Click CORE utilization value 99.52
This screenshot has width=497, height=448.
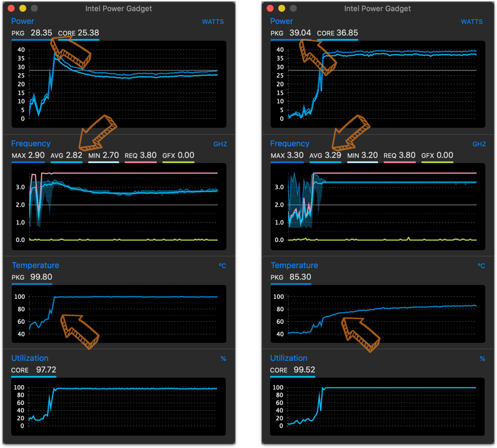coord(304,370)
